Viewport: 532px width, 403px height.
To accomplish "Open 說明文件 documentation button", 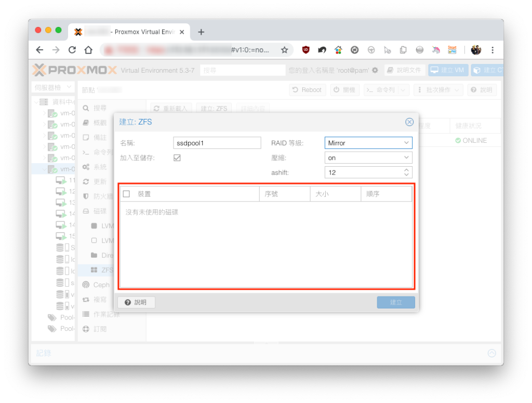I will pos(405,70).
